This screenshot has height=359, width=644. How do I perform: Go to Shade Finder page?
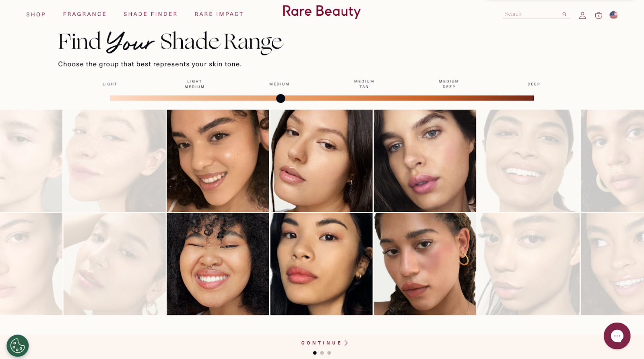tap(151, 14)
